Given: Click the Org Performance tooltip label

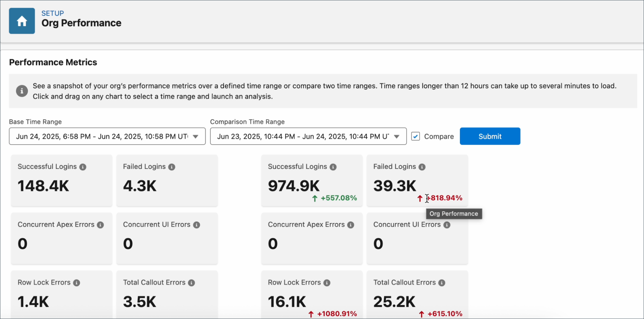Looking at the screenshot, I should tap(453, 214).
